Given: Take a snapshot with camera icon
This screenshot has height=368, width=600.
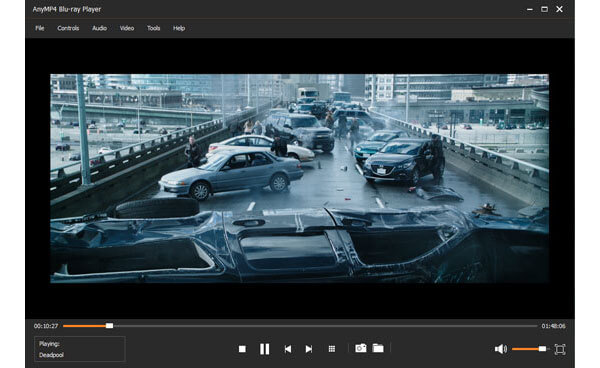Looking at the screenshot, I should pyautogui.click(x=360, y=348).
